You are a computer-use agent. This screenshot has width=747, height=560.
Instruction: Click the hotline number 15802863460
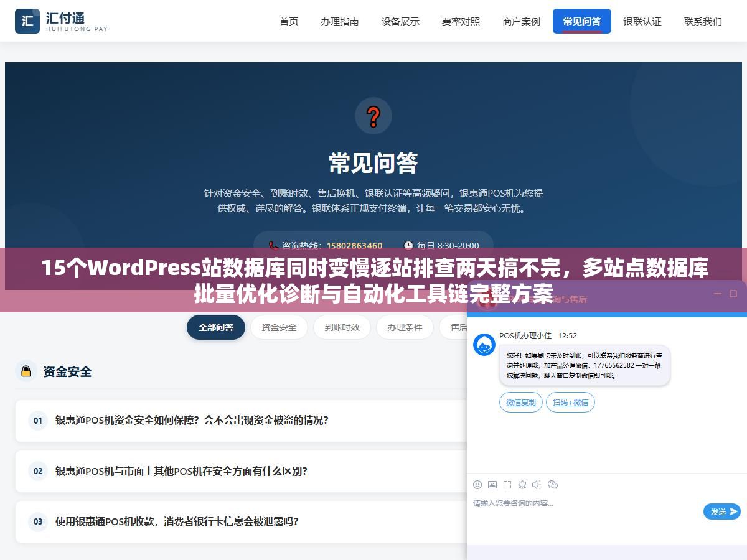pyautogui.click(x=354, y=246)
